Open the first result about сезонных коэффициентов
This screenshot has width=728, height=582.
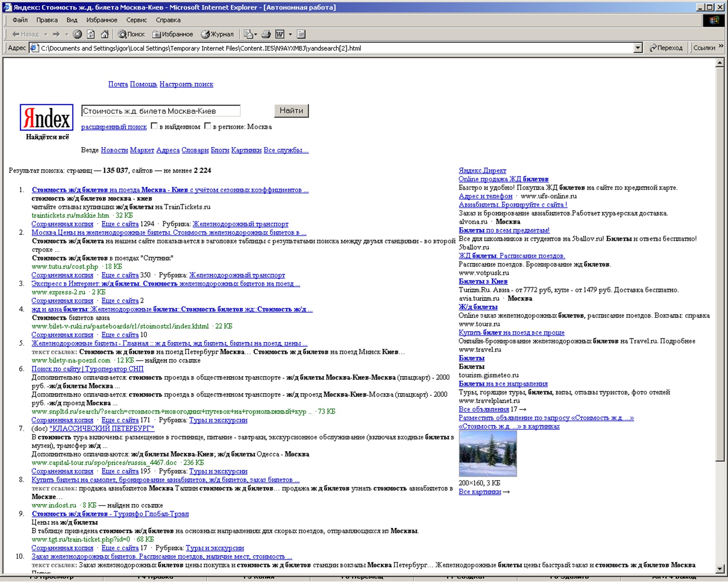pos(170,190)
